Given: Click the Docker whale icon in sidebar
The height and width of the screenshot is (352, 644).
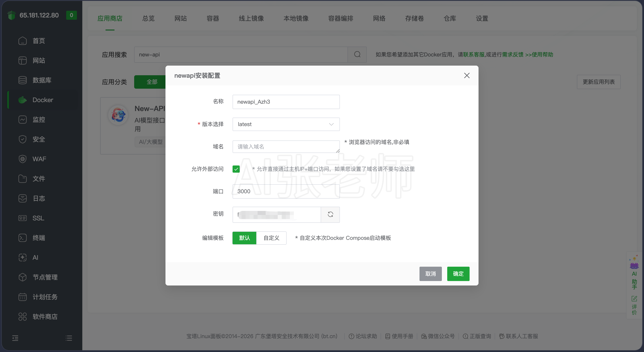Looking at the screenshot, I should (x=23, y=100).
